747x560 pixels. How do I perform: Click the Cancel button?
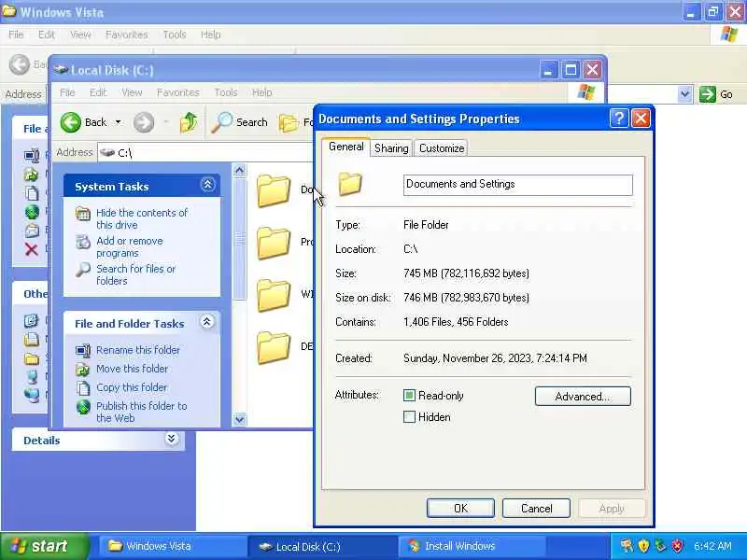pos(536,508)
